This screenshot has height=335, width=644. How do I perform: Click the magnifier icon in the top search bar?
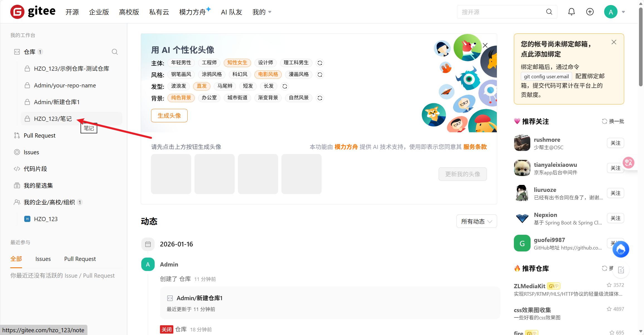pos(549,11)
